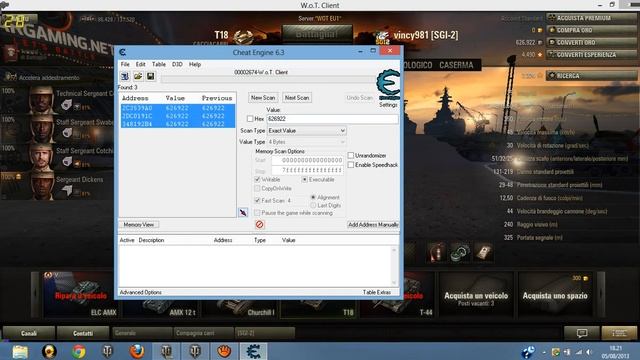
Task: Click the network signal tray icon
Action: coord(579,352)
